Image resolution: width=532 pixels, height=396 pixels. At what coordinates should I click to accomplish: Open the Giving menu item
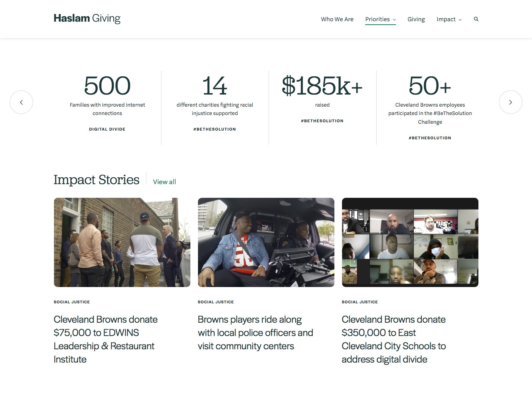[416, 19]
